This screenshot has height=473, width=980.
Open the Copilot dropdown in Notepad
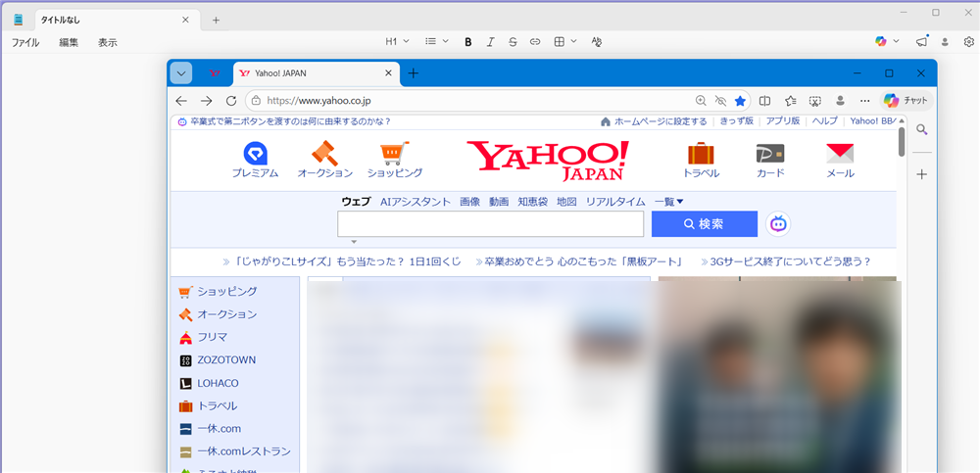(887, 42)
